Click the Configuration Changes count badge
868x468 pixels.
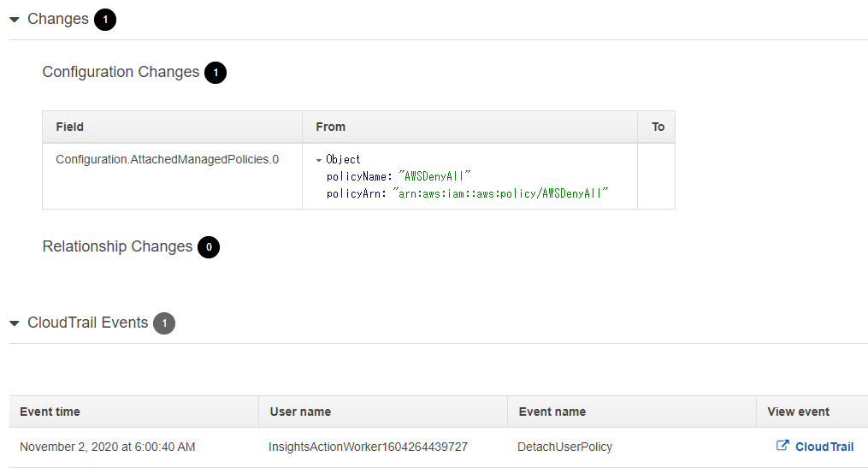[x=216, y=73]
